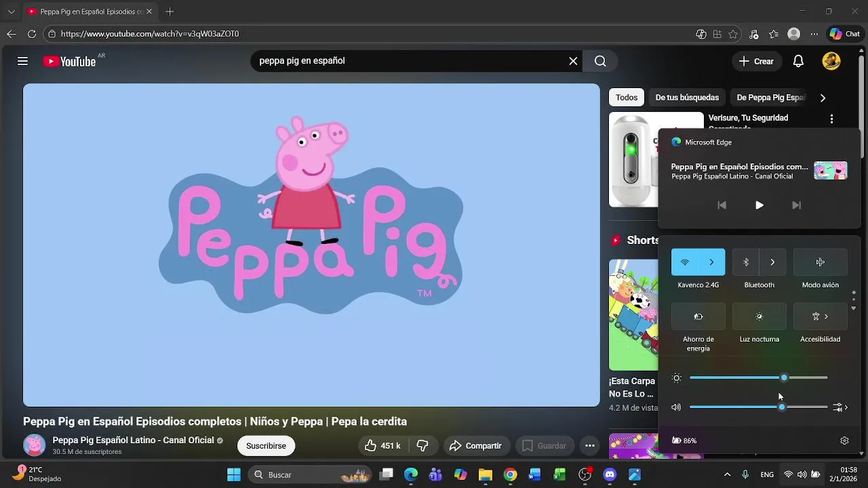This screenshot has height=488, width=868.
Task: Show hidden tray icons chevron
Action: (727, 475)
